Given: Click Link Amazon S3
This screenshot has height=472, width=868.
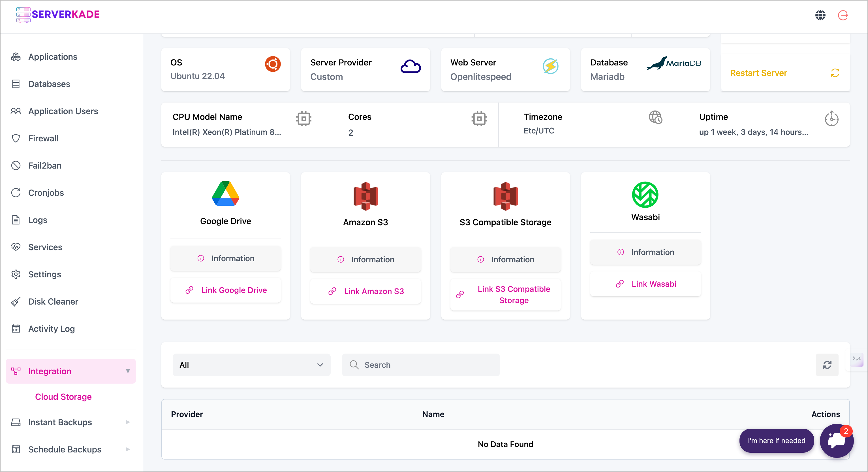Looking at the screenshot, I should pyautogui.click(x=365, y=291).
